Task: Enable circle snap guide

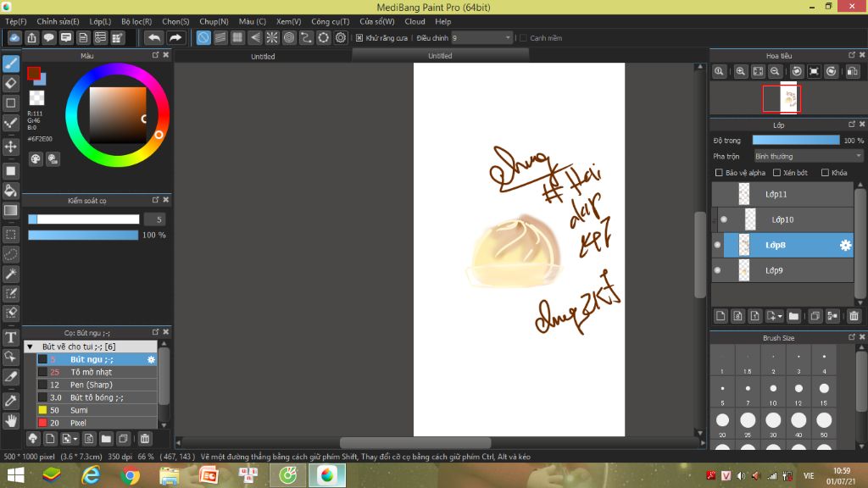Action: coord(289,37)
